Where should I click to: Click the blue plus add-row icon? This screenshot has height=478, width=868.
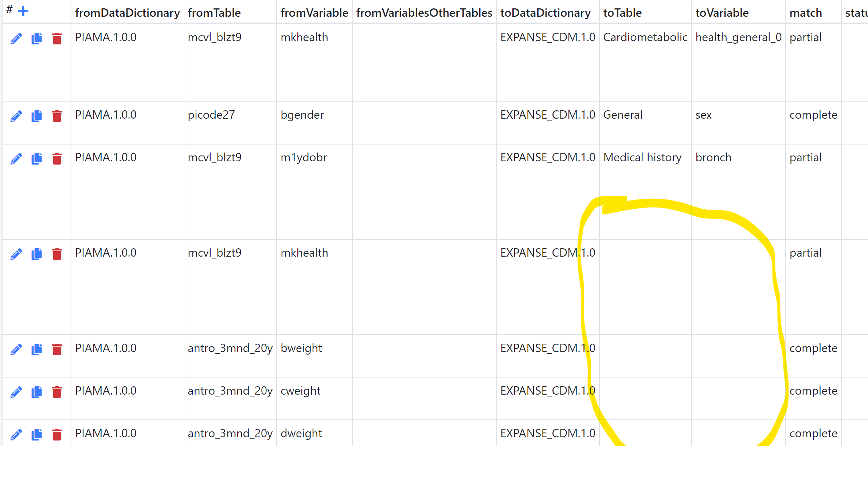pyautogui.click(x=23, y=11)
